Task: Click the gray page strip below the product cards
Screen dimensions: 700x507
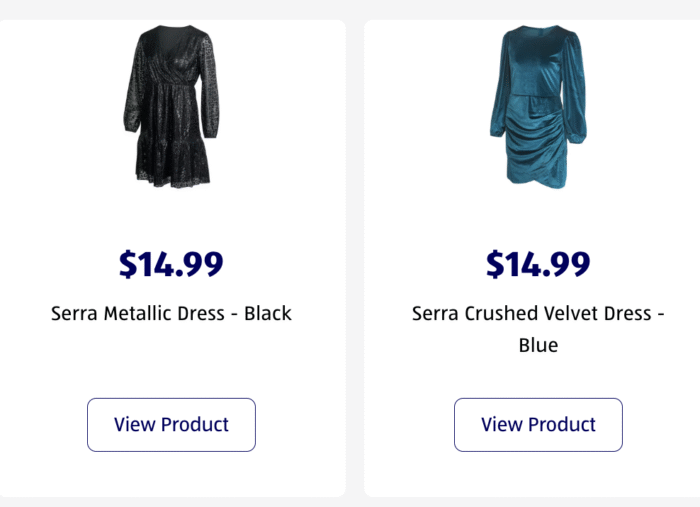Action: click(350, 502)
